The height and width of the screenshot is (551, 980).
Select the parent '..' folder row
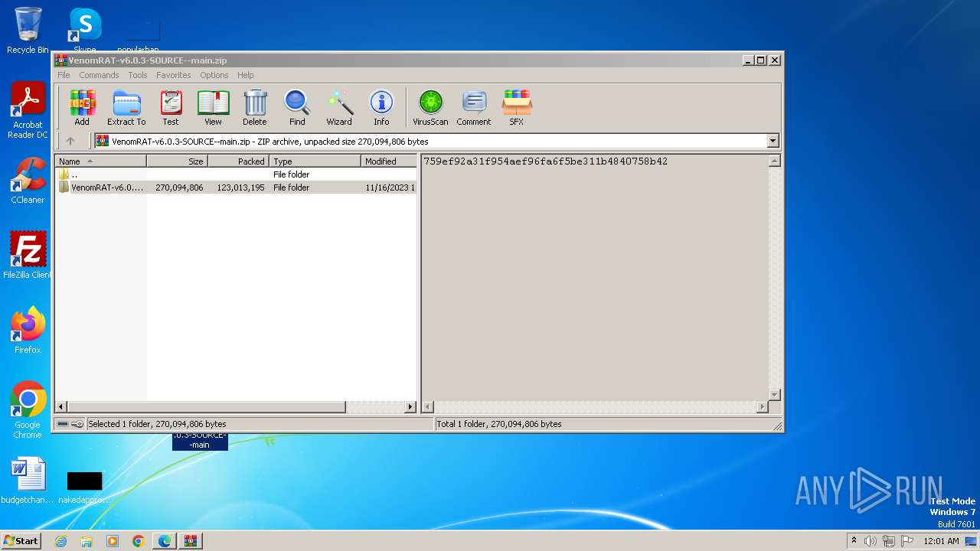tap(237, 174)
